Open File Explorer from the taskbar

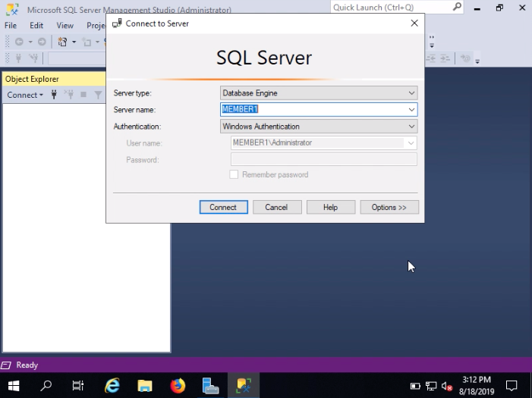(x=145, y=385)
